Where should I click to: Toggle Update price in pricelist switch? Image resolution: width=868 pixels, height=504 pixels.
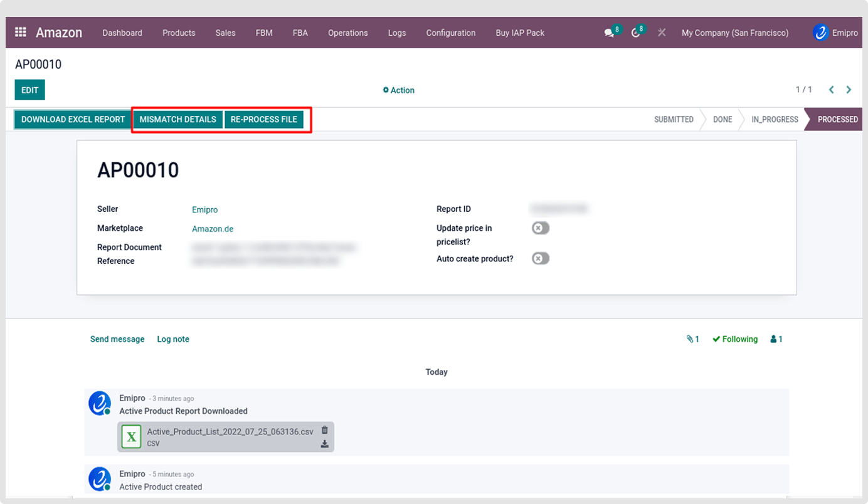540,228
